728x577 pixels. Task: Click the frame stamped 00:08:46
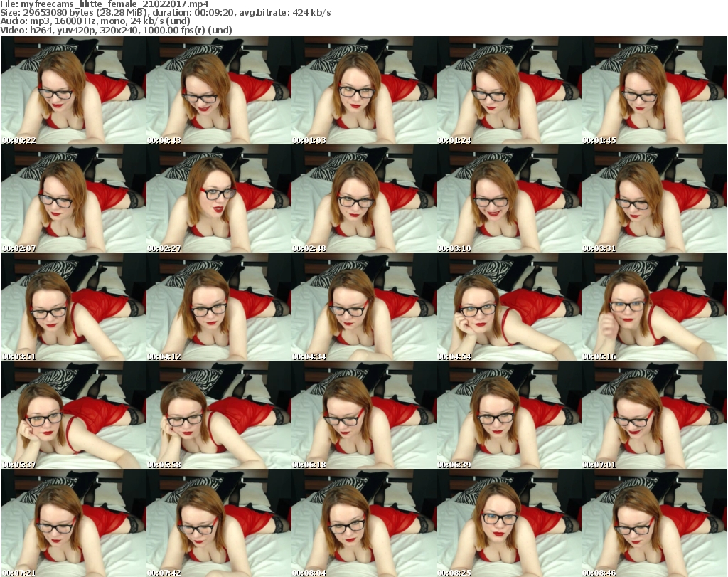click(654, 523)
